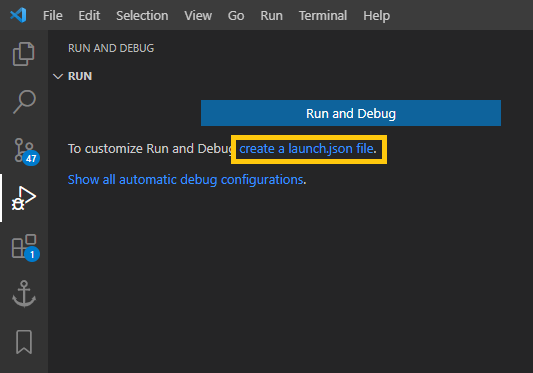533x373 pixels.
Task: Open the Help menu
Action: [x=376, y=16]
